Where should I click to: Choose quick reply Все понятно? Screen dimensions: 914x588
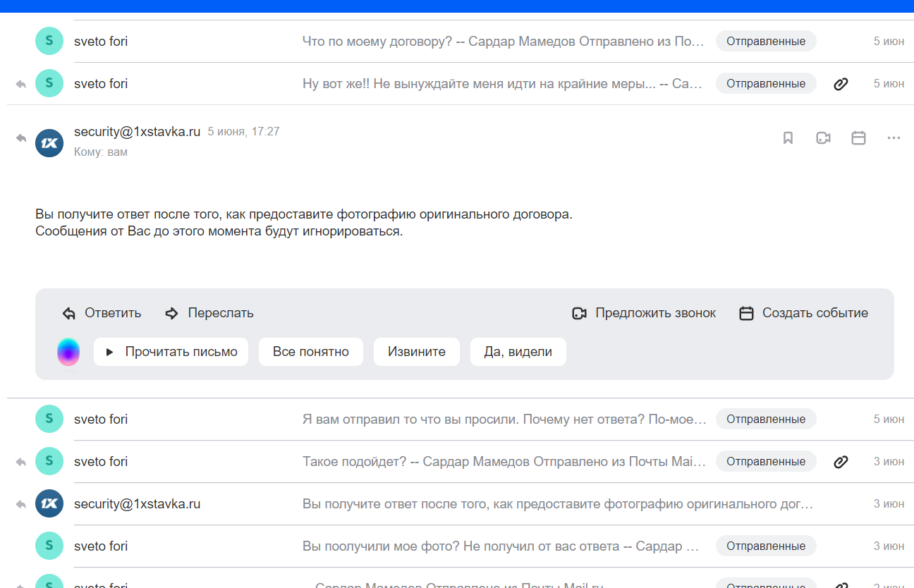310,352
